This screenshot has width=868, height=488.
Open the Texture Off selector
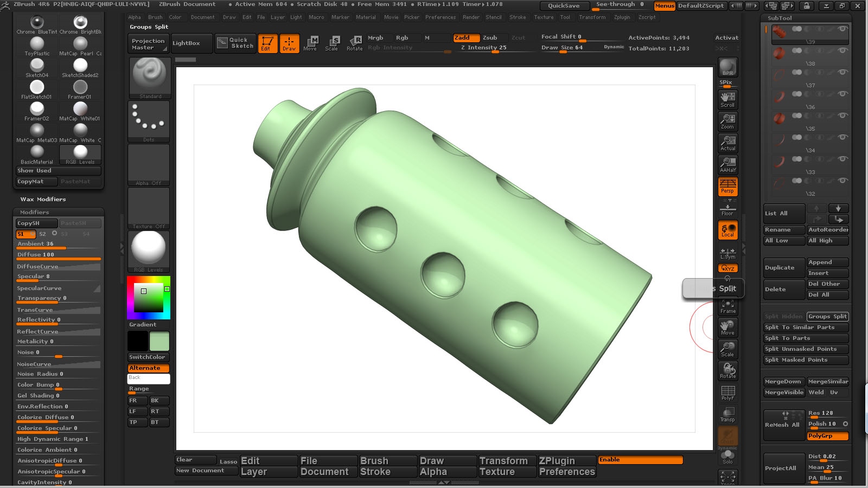149,208
